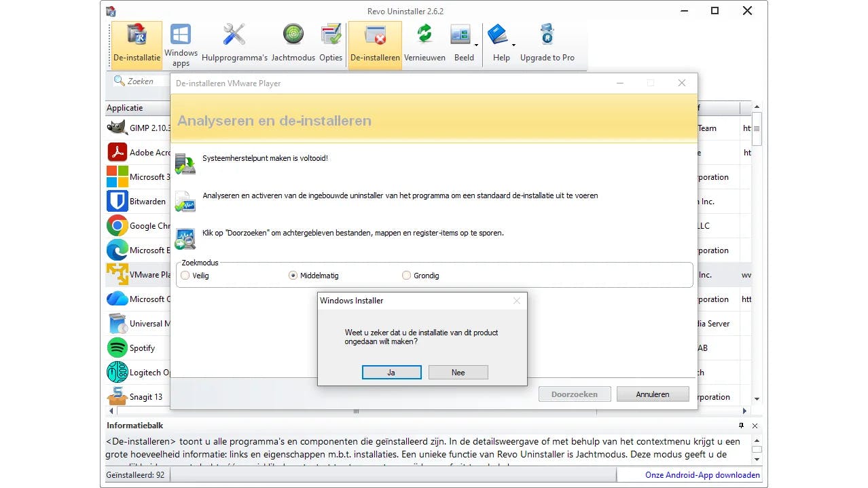Click the Applicatie column header
This screenshot has width=868, height=488.
139,108
